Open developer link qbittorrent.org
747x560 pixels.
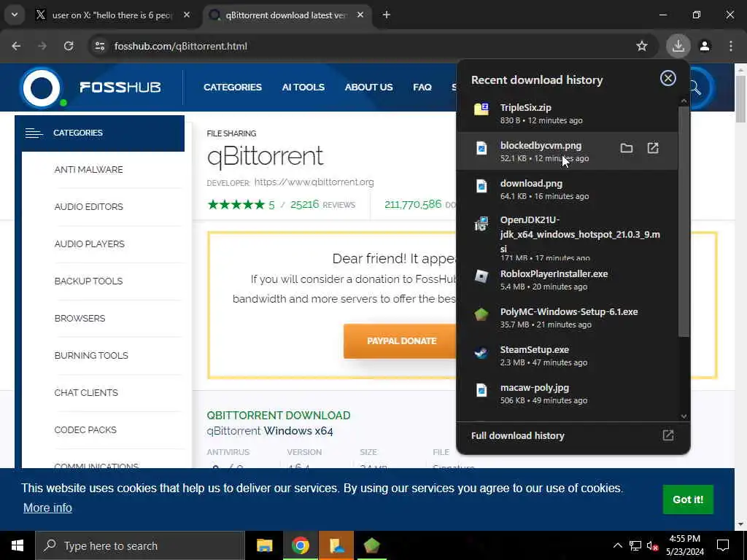coord(314,182)
